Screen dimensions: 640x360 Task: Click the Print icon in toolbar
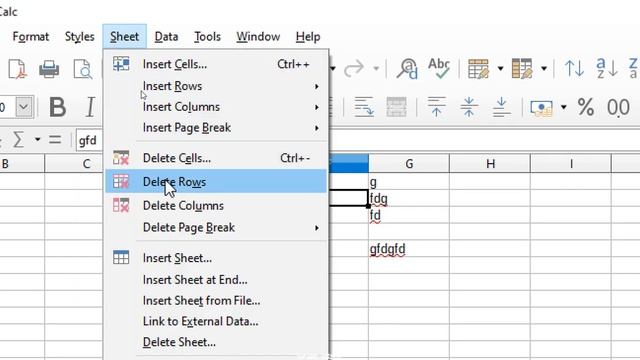pos(49,68)
